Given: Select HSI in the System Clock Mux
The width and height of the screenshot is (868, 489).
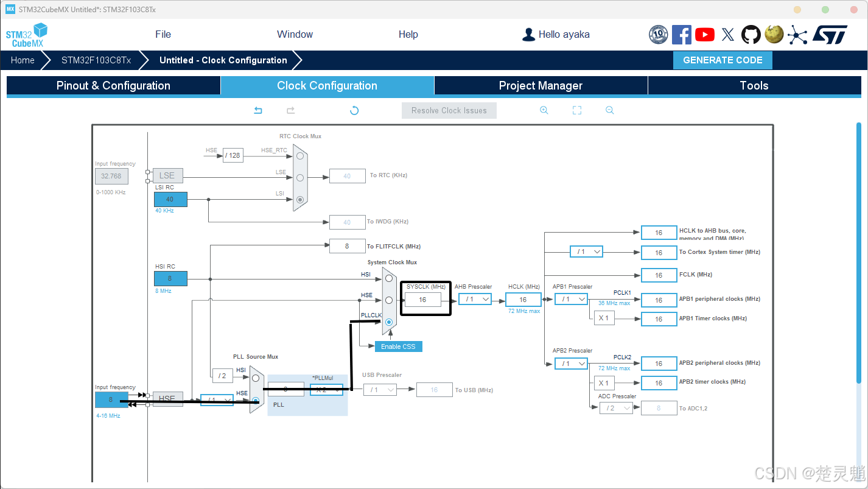Looking at the screenshot, I should 389,278.
